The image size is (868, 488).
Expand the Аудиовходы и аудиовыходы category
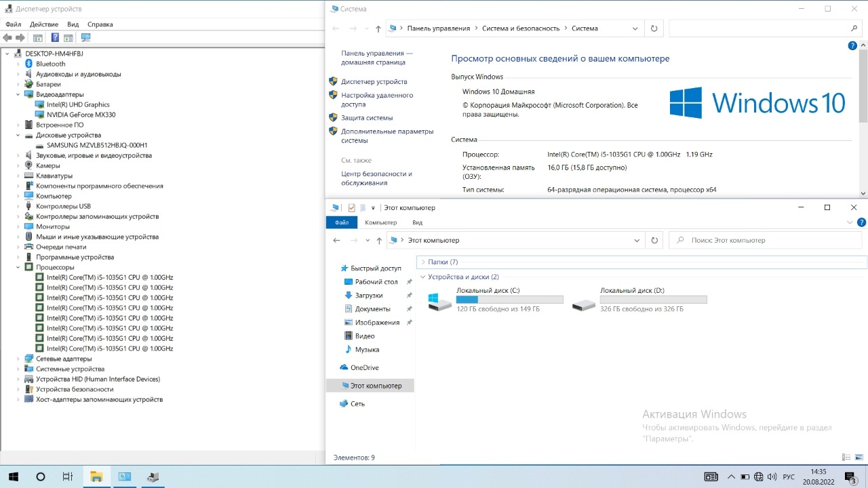[x=18, y=74]
